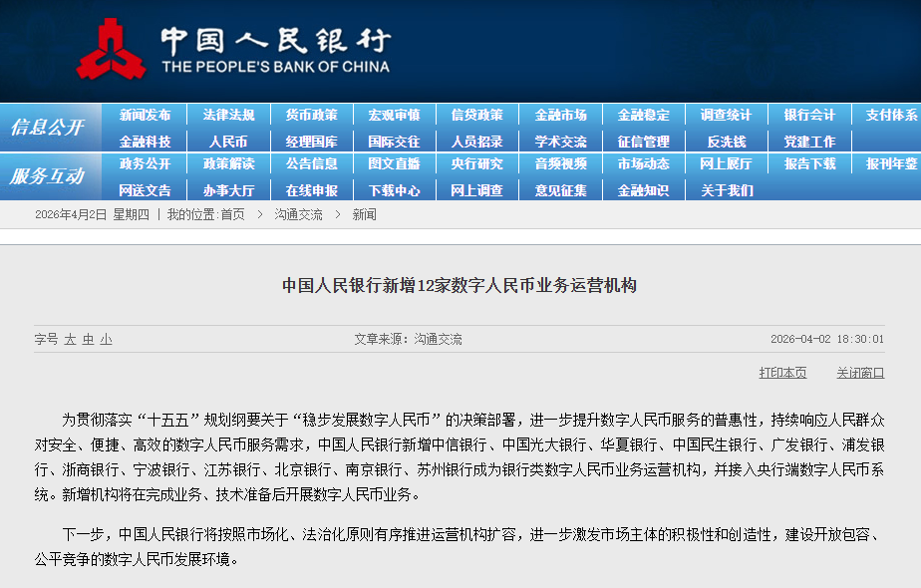Select 下载中心 navigation item

pyautogui.click(x=394, y=190)
